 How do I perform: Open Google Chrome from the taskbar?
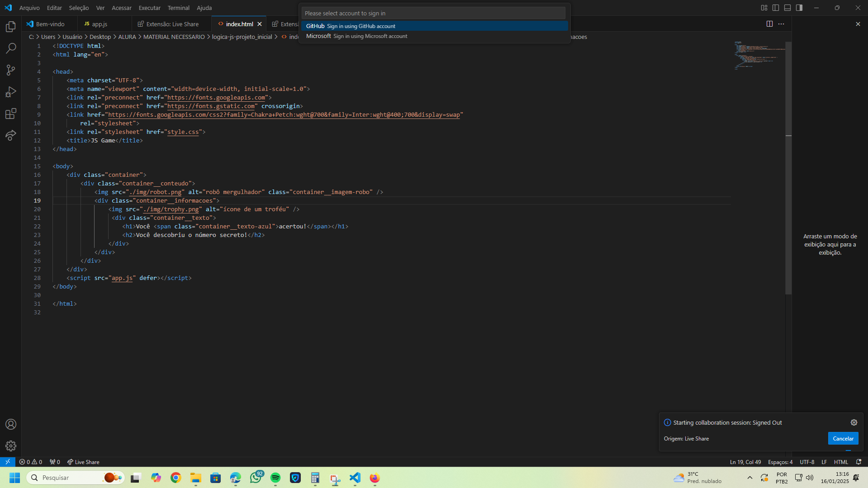[x=175, y=478]
